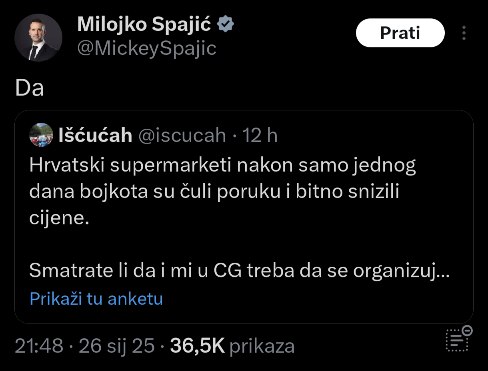Click the 26 sij 25 date
This screenshot has width=488, height=371.
(117, 346)
